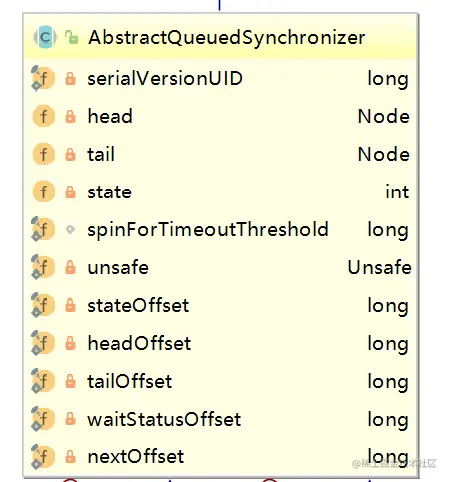Image resolution: width=450 pixels, height=482 pixels.
Task: Click the lock icon next to headOffset
Action: pyautogui.click(x=70, y=343)
